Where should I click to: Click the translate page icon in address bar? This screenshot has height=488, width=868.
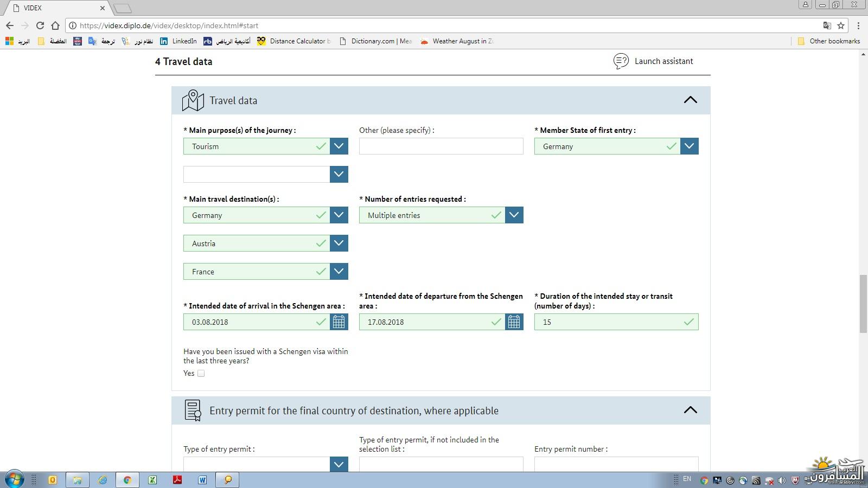[x=827, y=25]
